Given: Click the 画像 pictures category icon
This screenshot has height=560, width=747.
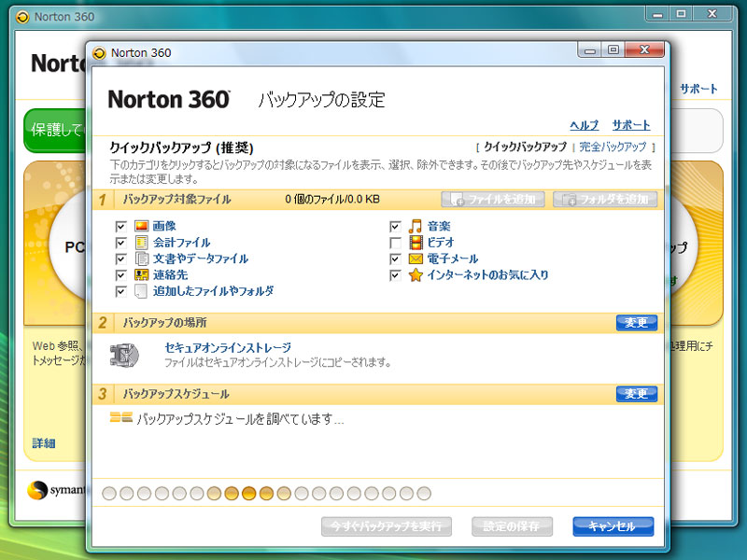Looking at the screenshot, I should click(142, 226).
